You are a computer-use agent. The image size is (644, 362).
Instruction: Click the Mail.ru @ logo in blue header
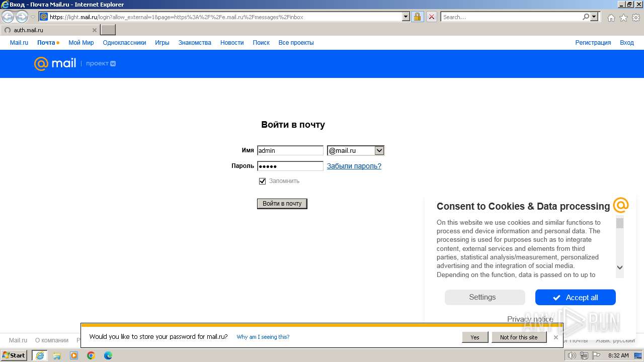click(x=55, y=63)
